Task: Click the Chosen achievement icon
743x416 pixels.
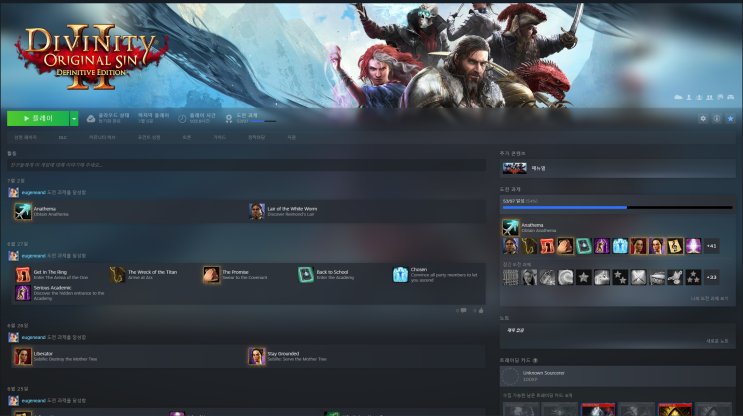Action: pos(400,274)
